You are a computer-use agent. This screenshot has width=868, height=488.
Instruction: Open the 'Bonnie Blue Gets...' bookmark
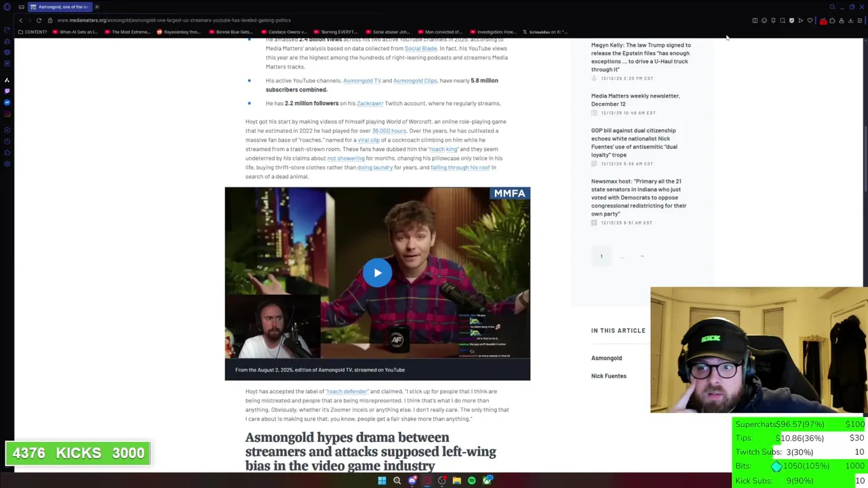(x=231, y=32)
